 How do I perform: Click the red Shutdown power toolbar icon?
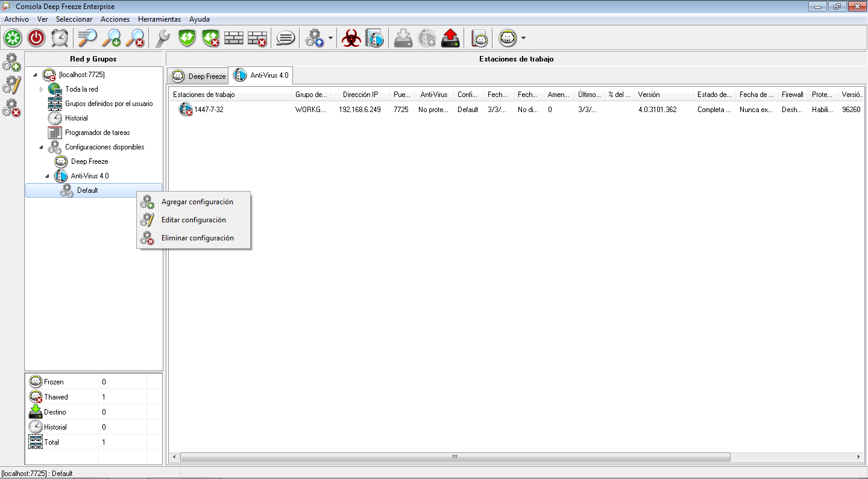[36, 39]
